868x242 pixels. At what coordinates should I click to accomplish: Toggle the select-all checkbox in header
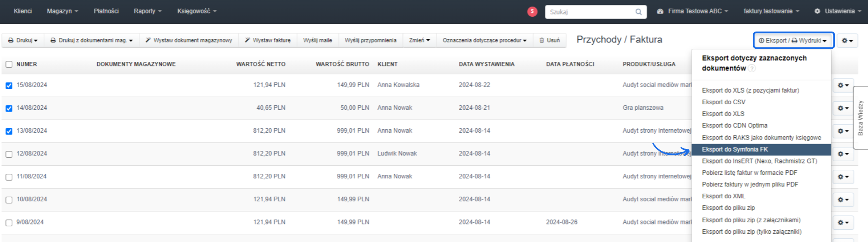[x=9, y=64]
